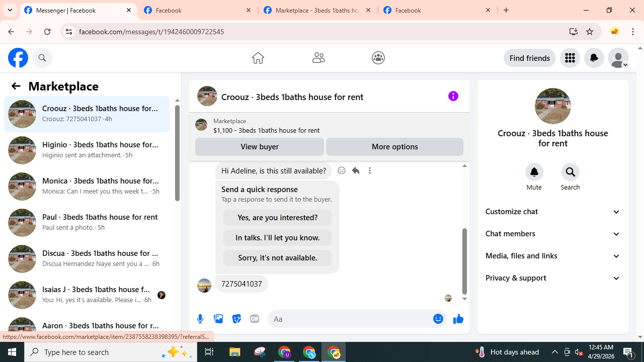
Task: Open the Friends icon in top nav
Action: coord(318,58)
